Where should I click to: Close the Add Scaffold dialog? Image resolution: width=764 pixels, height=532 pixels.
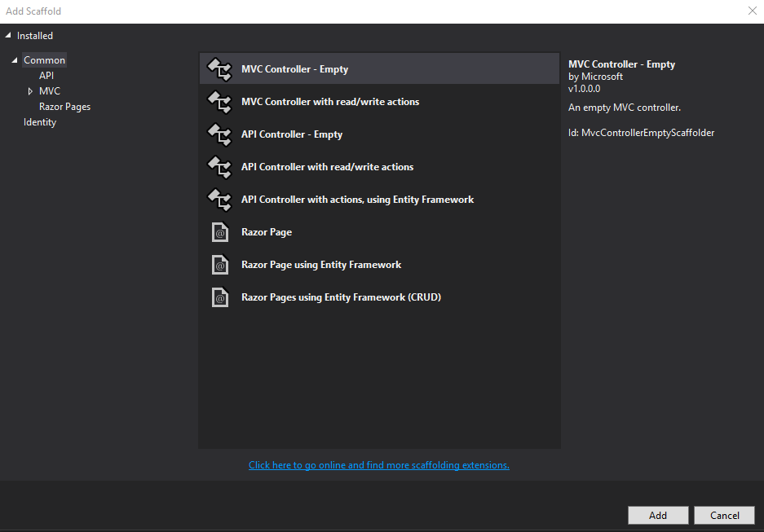752,11
